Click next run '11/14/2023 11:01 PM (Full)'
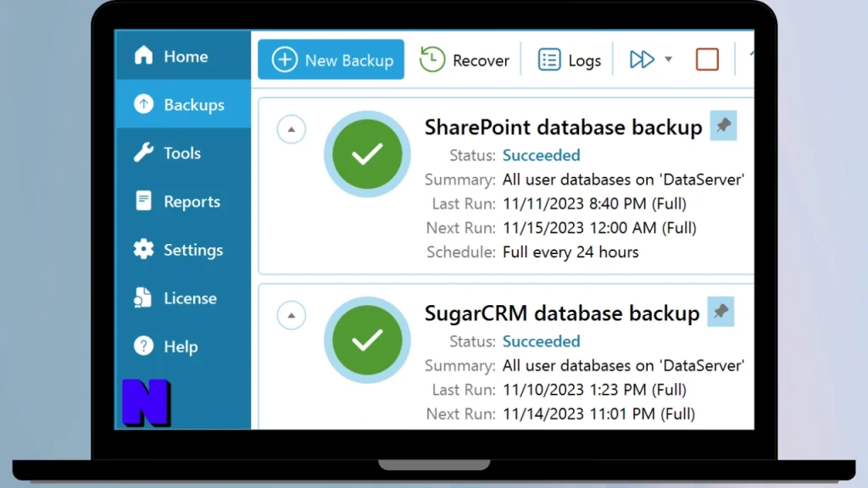Screen dimensions: 868x488 pyautogui.click(x=599, y=413)
